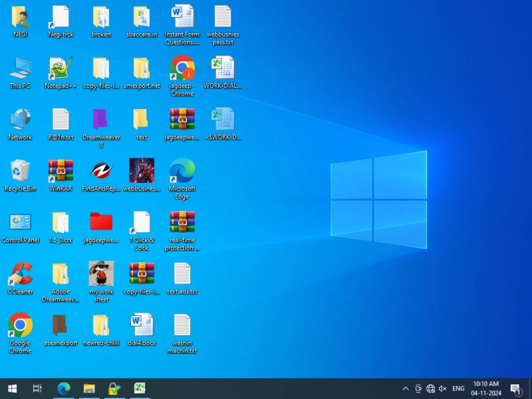Open the jagdeep - Chrome profile shortcut
Image resolution: width=532 pixels, height=399 pixels.
(182, 68)
